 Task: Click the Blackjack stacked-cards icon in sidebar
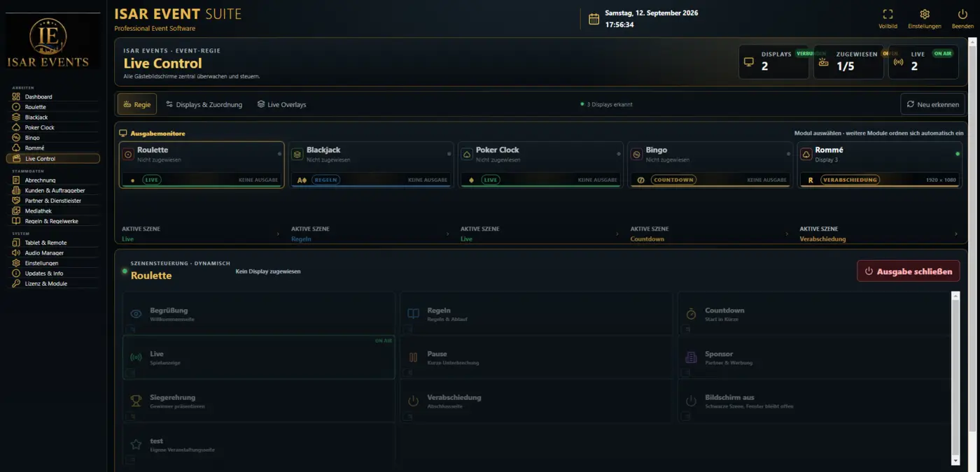(16, 117)
